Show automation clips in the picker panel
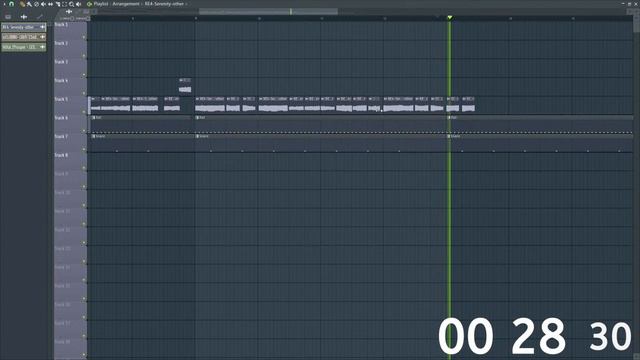Viewport: 640px width, 360px height. click(x=40, y=17)
